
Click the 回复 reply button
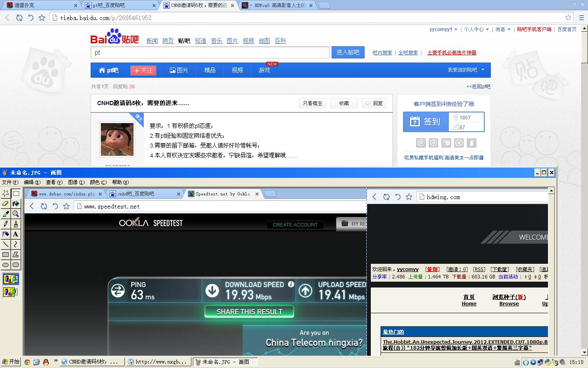tap(374, 103)
